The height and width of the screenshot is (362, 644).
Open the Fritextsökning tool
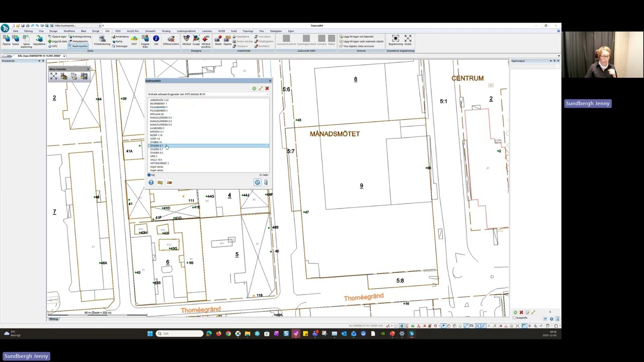coord(102,40)
